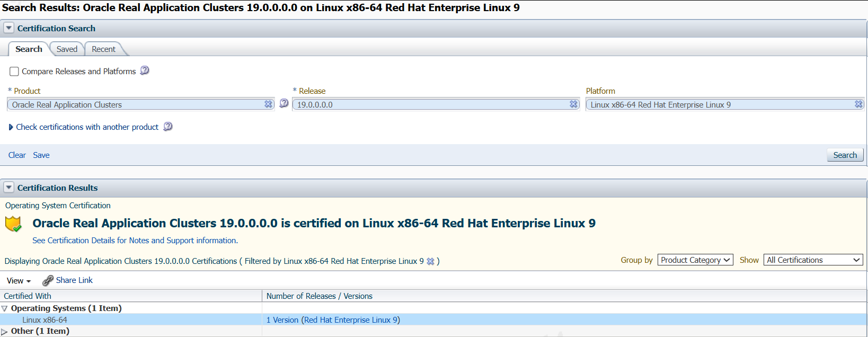Collapse the Certification Search panel
Screen dimensions: 868x337
9,28
